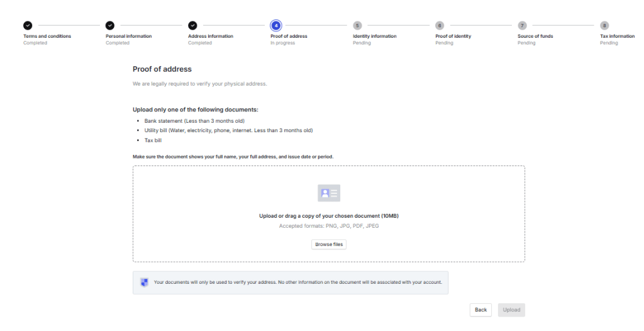Screen dimensions: 644x331
Task: Click the Address information step checkmark
Action: pyautogui.click(x=192, y=26)
